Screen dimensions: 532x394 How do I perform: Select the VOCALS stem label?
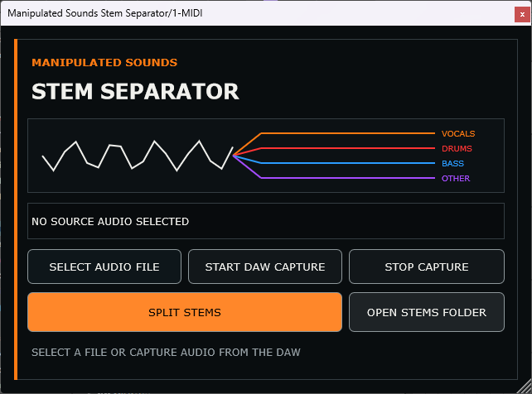click(x=458, y=134)
